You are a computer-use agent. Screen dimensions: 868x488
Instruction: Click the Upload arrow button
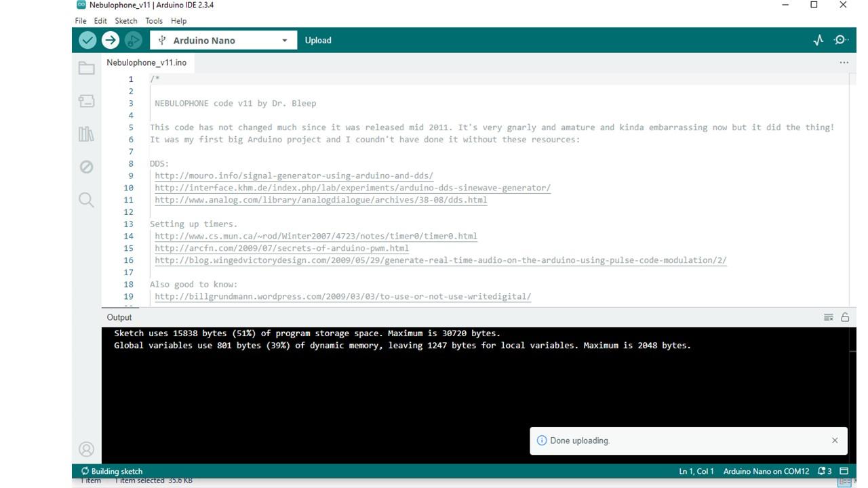click(x=111, y=40)
